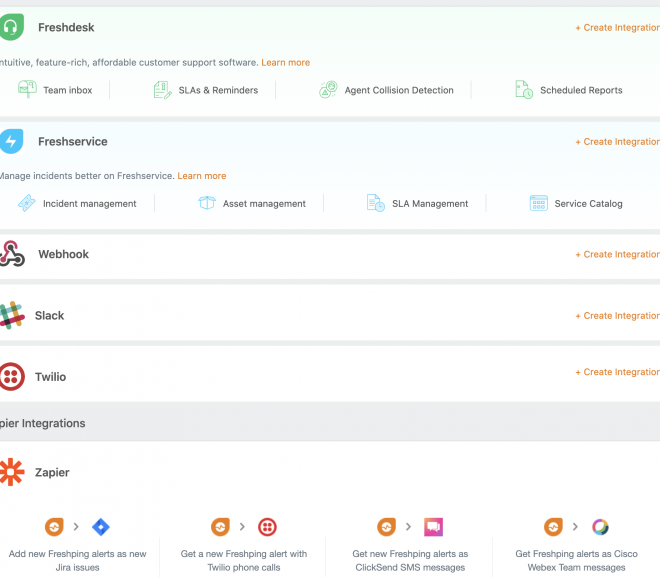660x577 pixels.
Task: Click 'Manage incidents better on Freshservice' text
Action: tap(87, 175)
